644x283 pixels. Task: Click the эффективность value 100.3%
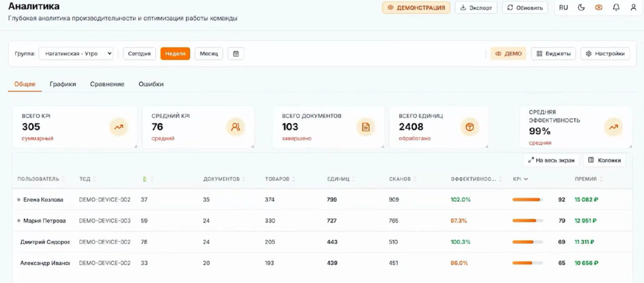pos(460,242)
